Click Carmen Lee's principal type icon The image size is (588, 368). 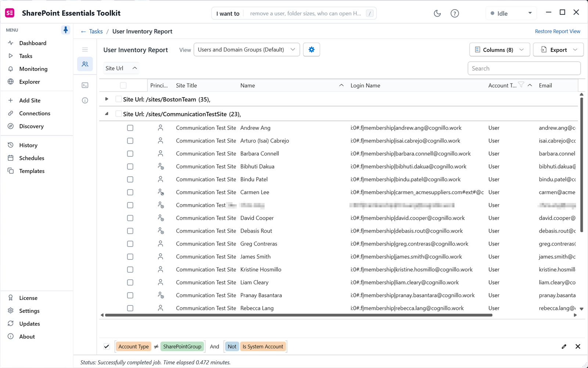161,192
